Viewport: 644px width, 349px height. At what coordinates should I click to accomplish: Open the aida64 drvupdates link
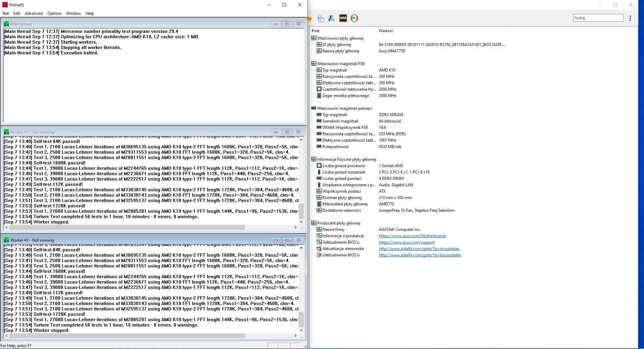419,249
